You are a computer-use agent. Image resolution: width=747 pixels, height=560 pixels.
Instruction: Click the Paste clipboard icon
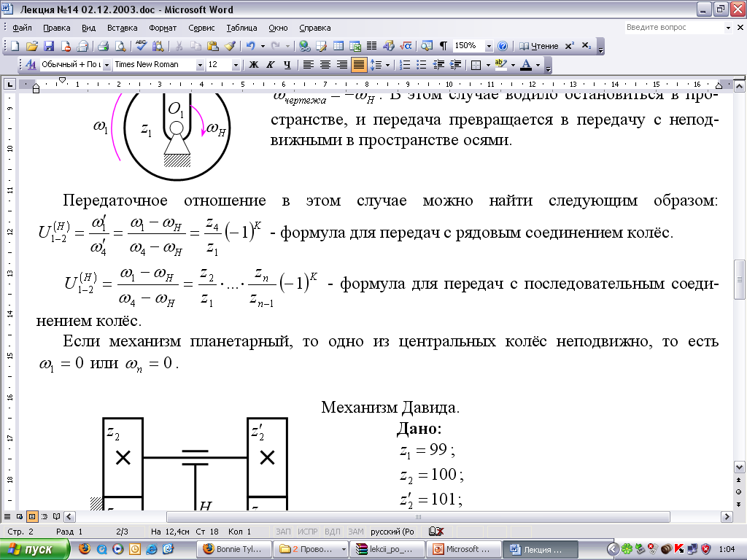point(212,46)
